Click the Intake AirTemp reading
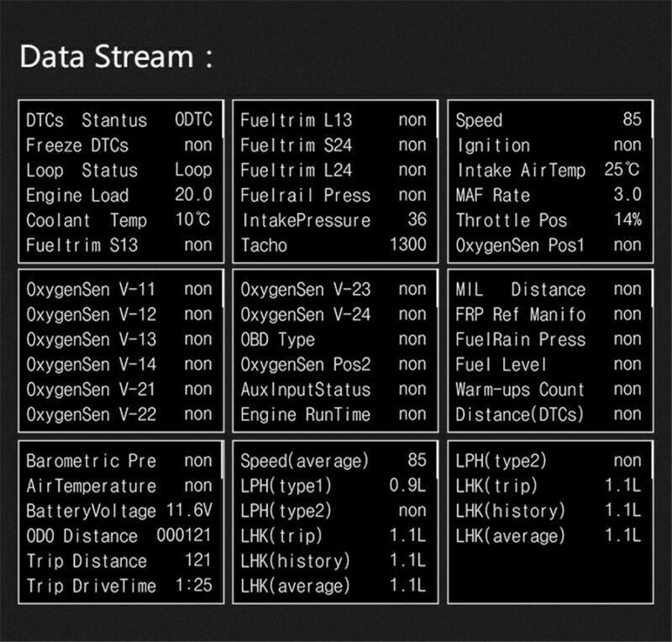 (x=549, y=170)
